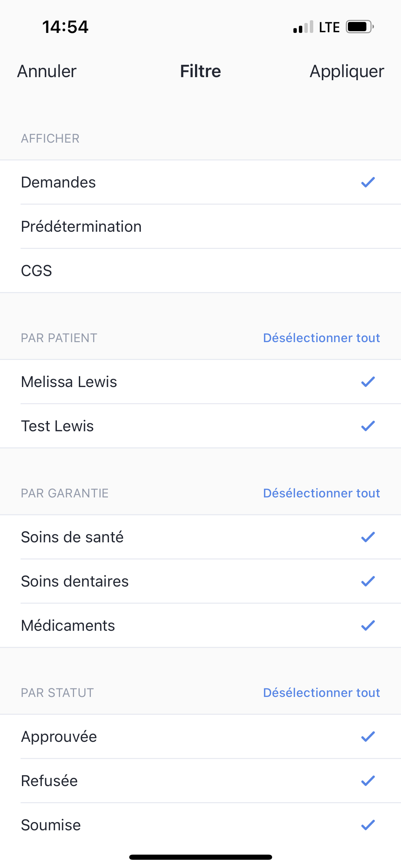Deselect all in Par Patient section
This screenshot has height=868, width=401.
[321, 338]
